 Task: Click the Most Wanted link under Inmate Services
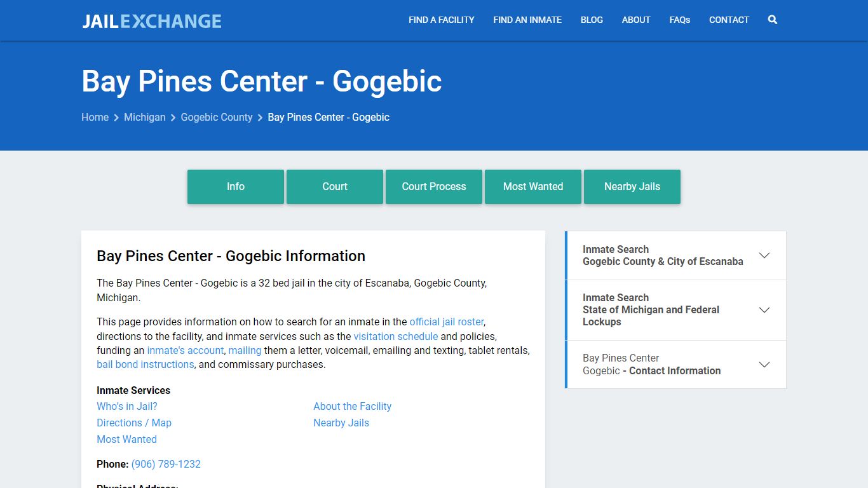pos(126,440)
